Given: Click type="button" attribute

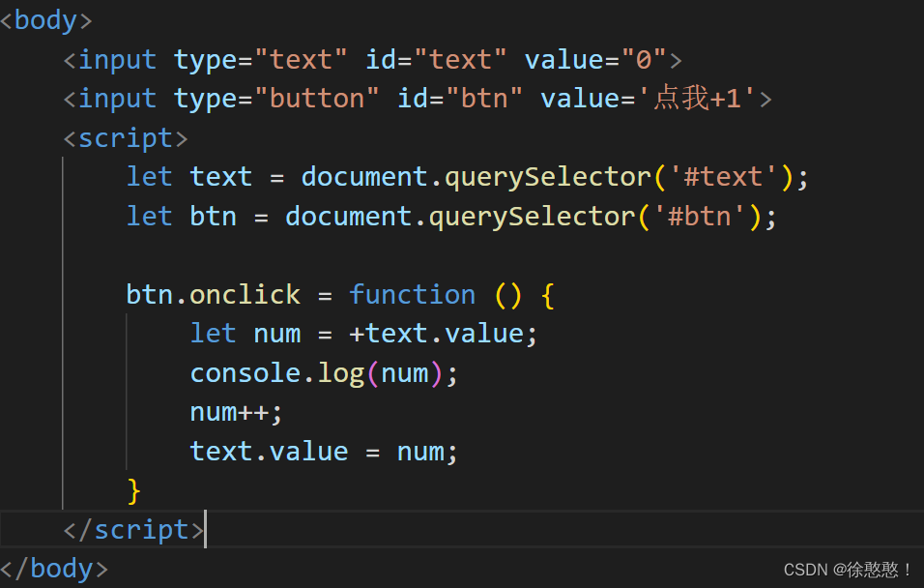Looking at the screenshot, I should (276, 99).
